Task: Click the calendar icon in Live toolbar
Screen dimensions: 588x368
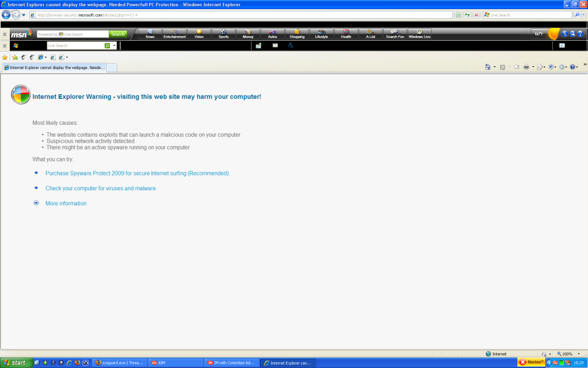Action: 258,45
